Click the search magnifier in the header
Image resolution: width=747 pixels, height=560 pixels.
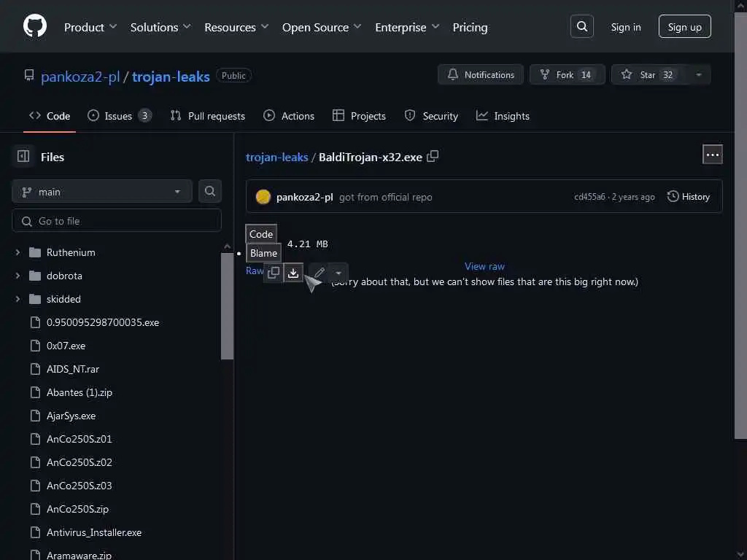click(x=581, y=26)
